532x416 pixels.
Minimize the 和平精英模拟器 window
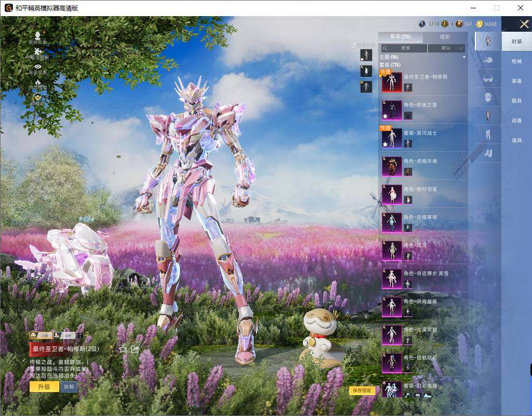click(x=473, y=8)
